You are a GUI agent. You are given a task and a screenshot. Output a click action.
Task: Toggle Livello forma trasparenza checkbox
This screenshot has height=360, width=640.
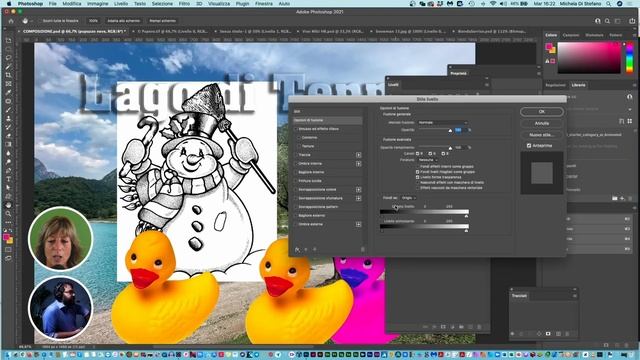pyautogui.click(x=418, y=177)
